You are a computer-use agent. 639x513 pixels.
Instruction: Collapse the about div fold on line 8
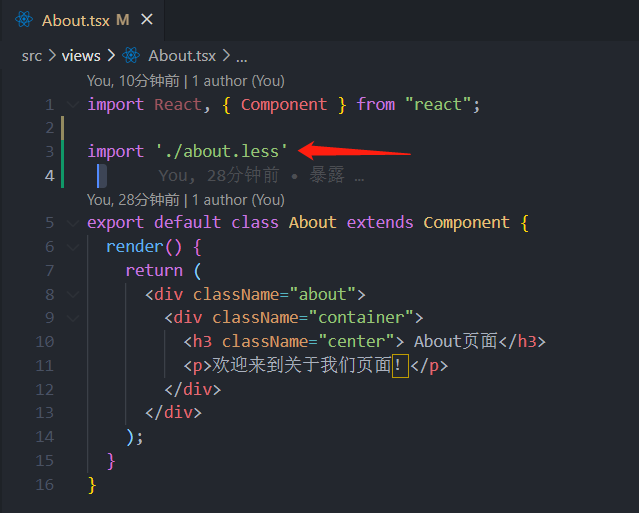73,294
